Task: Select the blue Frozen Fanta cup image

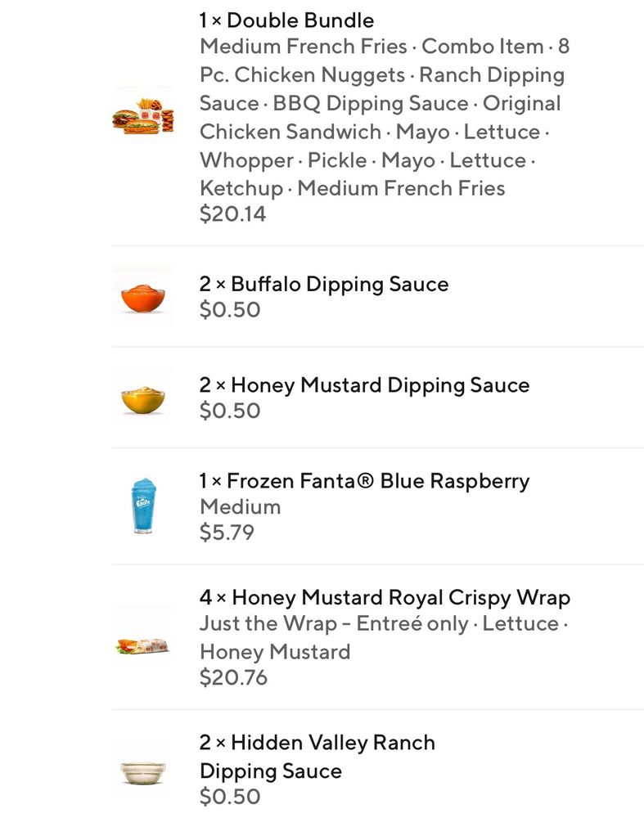Action: [143, 507]
